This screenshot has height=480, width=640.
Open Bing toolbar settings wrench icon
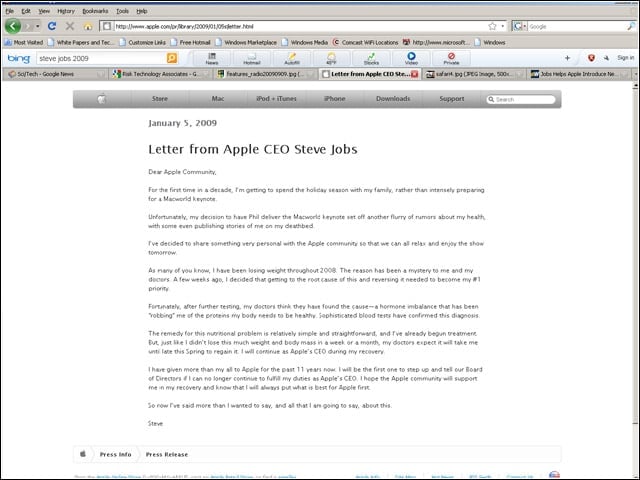point(607,58)
